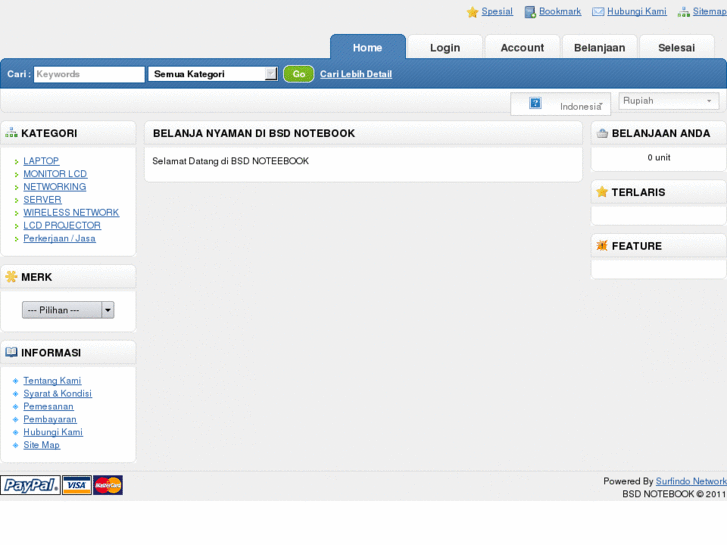Screen dimensions: 727x545
Task: Open the Pilihan brand dropdown
Action: 68,310
